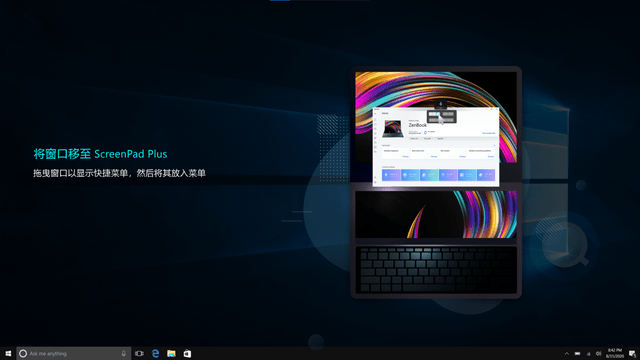Image resolution: width=640 pixels, height=360 pixels.
Task: Open the Windows Start menu
Action: click(x=8, y=353)
